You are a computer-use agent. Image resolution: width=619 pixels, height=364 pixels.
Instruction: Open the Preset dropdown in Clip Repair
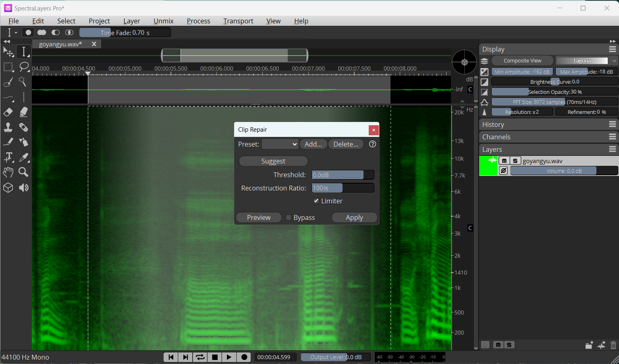click(x=280, y=144)
